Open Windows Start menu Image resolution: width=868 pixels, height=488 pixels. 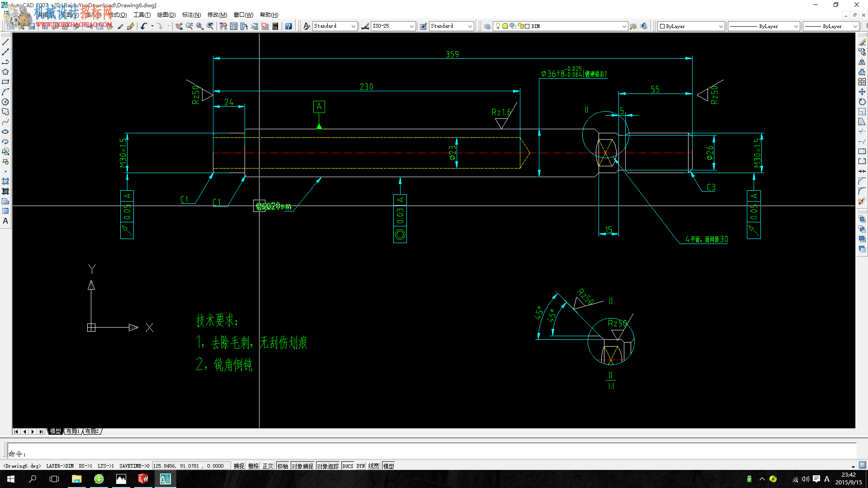click(x=11, y=479)
